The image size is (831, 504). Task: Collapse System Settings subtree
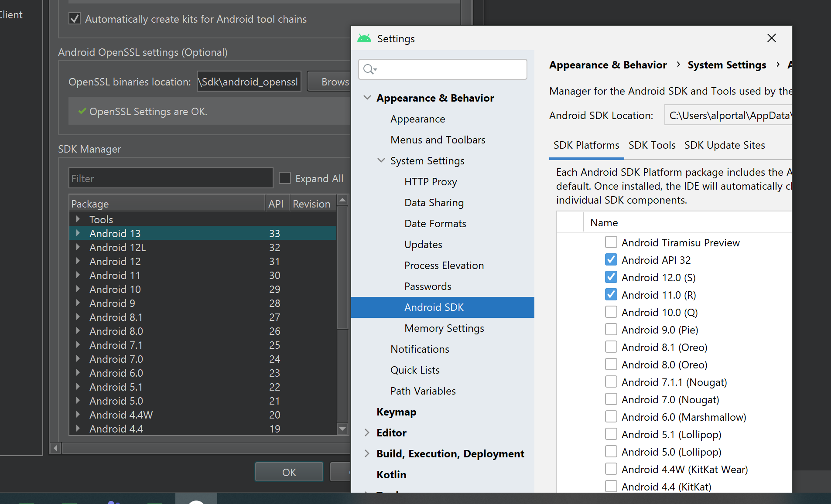(x=381, y=160)
